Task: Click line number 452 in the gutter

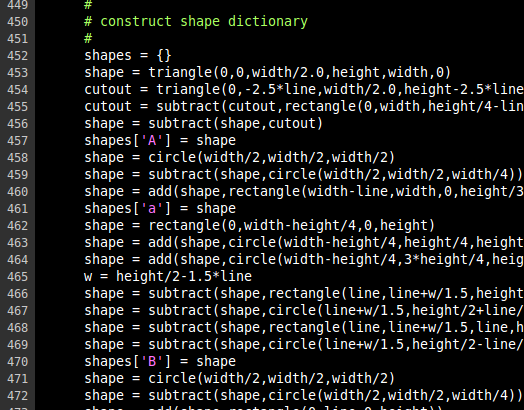Action: coord(17,56)
